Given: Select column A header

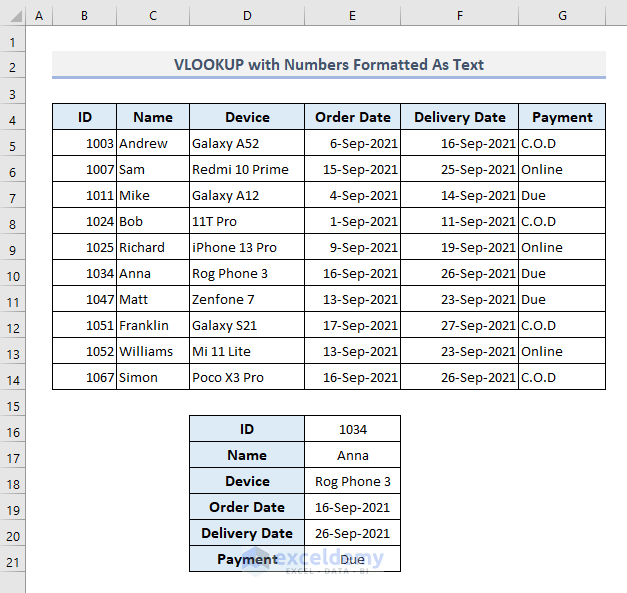Looking at the screenshot, I should coord(39,16).
